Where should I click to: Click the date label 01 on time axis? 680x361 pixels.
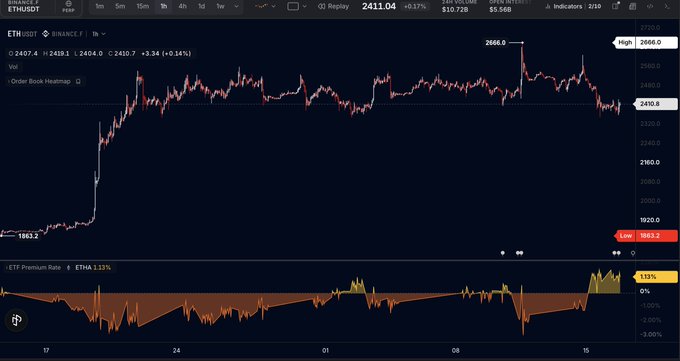point(325,351)
